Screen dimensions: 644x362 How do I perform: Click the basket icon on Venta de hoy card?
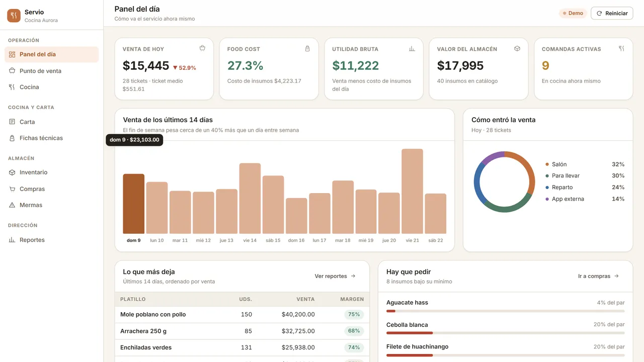pyautogui.click(x=202, y=49)
